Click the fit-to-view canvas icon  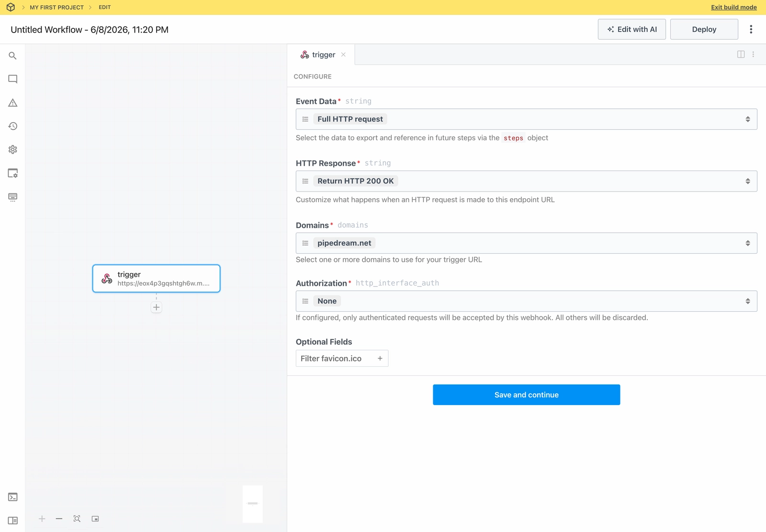pos(77,519)
